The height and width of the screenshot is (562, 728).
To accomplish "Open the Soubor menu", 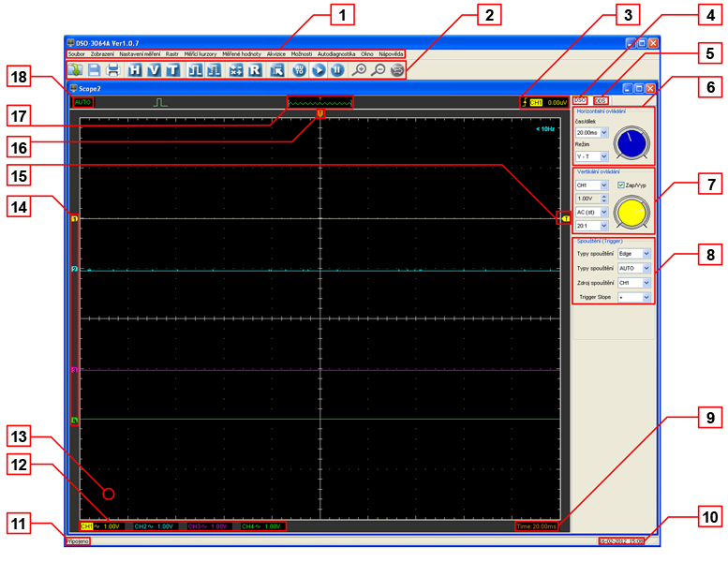I will 76,53.
